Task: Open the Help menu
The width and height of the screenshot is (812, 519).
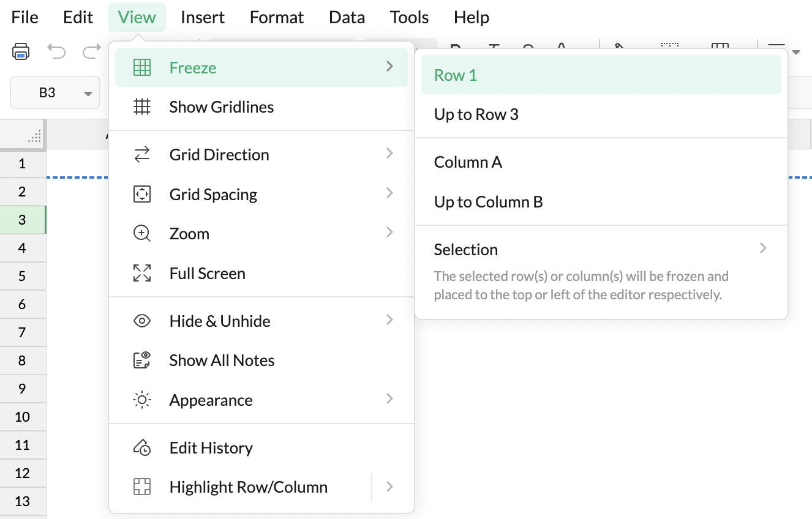Action: (x=472, y=17)
